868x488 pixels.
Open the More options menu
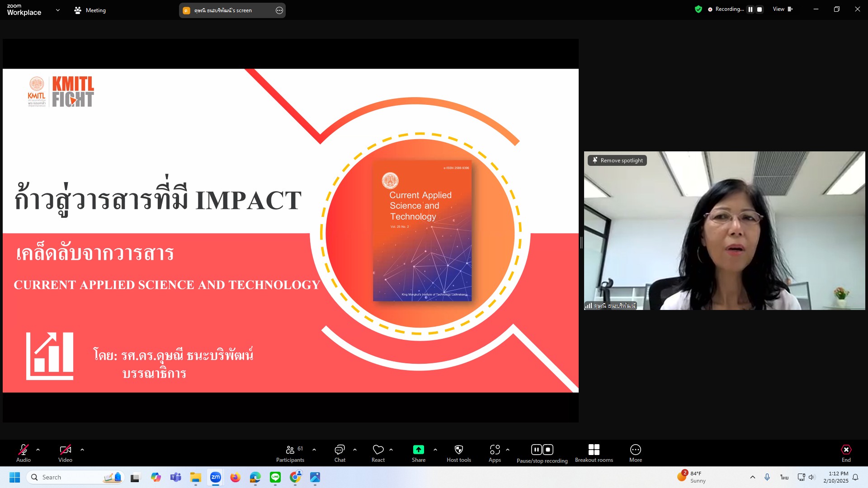[636, 453]
